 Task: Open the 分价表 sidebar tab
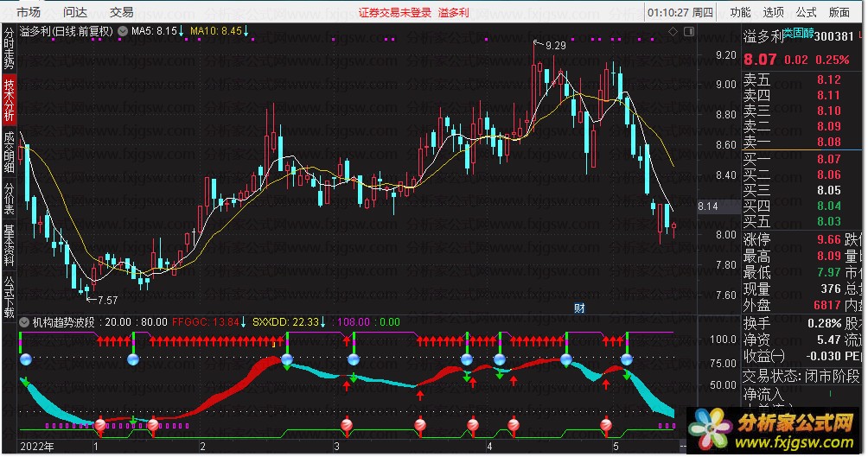point(9,199)
